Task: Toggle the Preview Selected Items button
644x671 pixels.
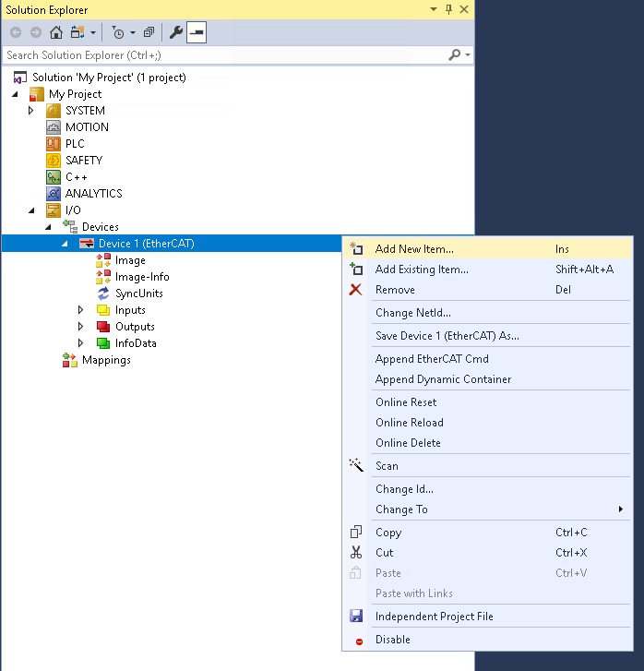Action: pos(197,32)
